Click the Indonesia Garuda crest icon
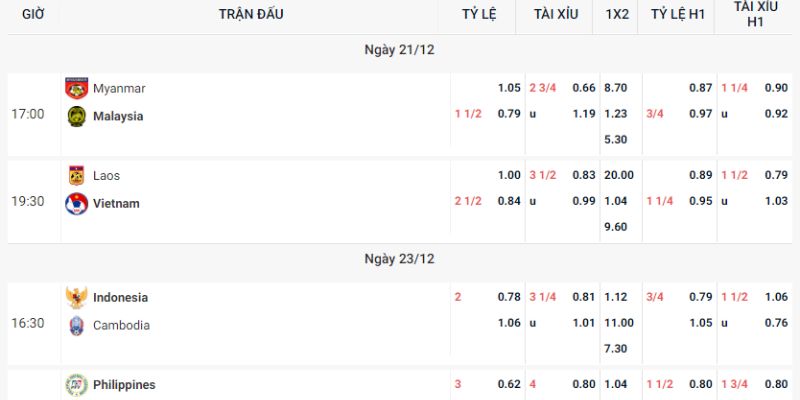Viewport: 800px width, 400px height. pos(76,298)
